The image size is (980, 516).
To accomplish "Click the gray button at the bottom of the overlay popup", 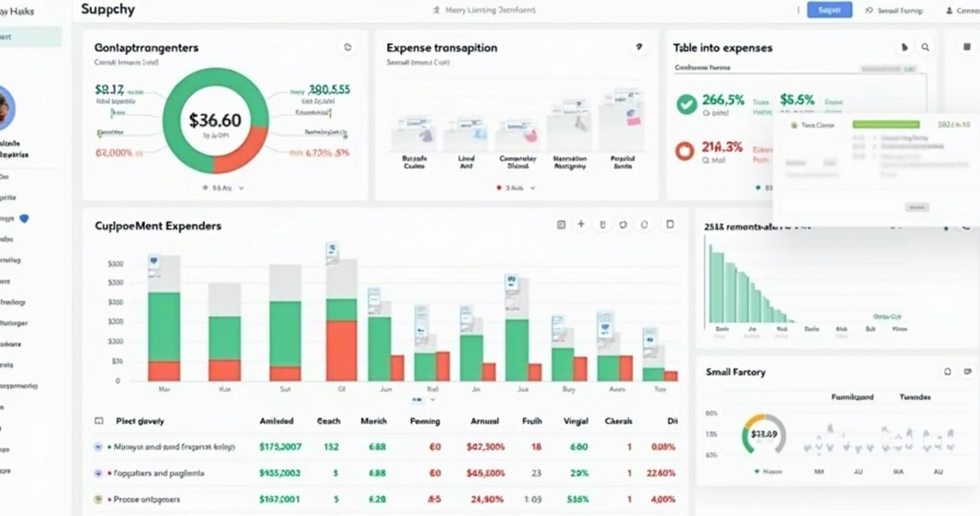I will (x=916, y=207).
